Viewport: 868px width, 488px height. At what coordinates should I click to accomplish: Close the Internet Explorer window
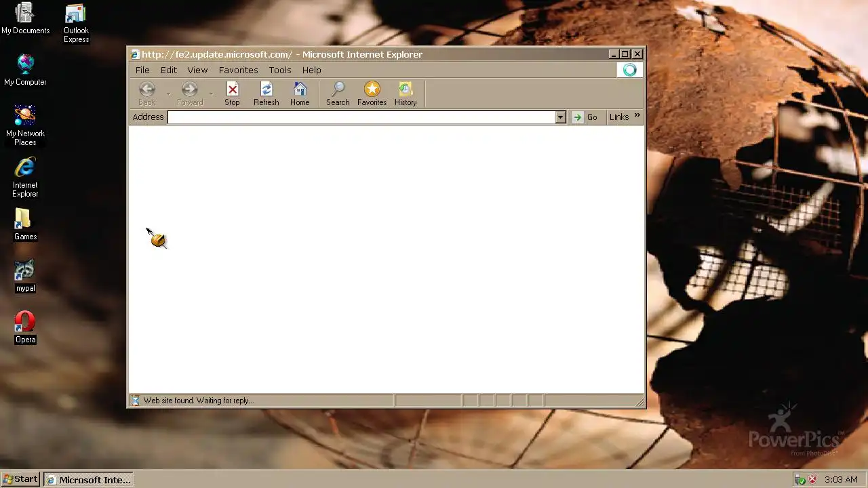click(637, 54)
